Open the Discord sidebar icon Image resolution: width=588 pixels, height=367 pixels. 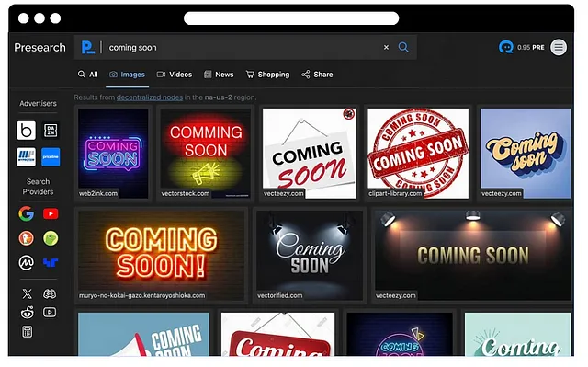50,293
